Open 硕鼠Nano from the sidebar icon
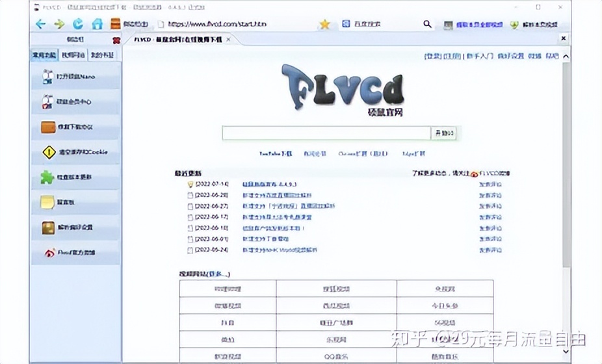Screen dimensions: 602x364 [47, 77]
